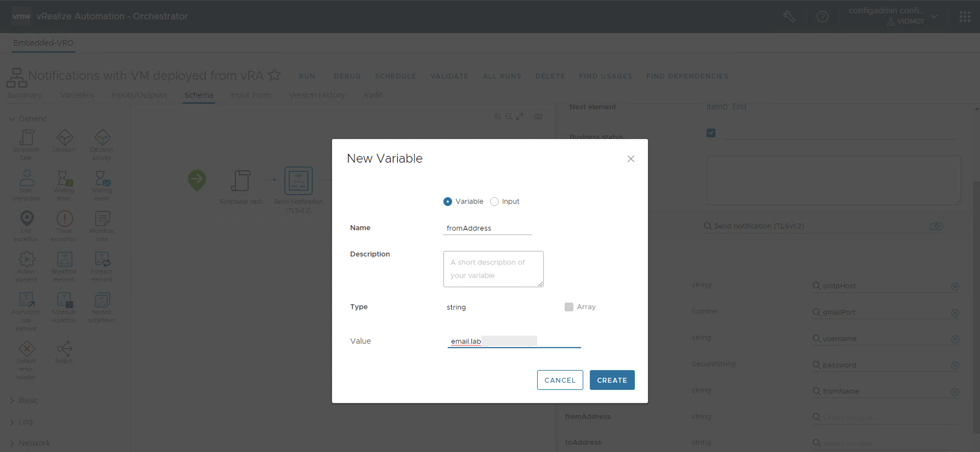Image resolution: width=980 pixels, height=452 pixels.
Task: Mark workflow as favorite with star
Action: (x=274, y=75)
